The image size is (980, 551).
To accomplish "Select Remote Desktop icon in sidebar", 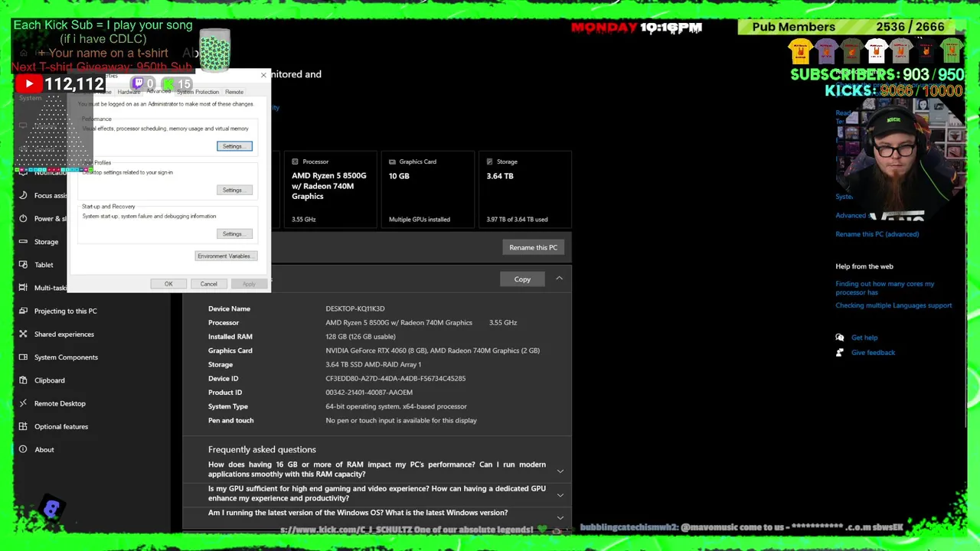I will click(x=23, y=403).
